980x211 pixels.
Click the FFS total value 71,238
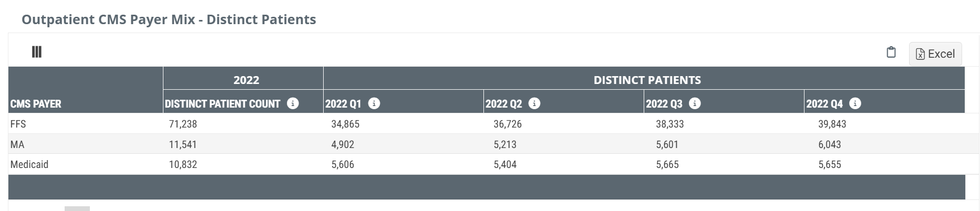(x=183, y=124)
